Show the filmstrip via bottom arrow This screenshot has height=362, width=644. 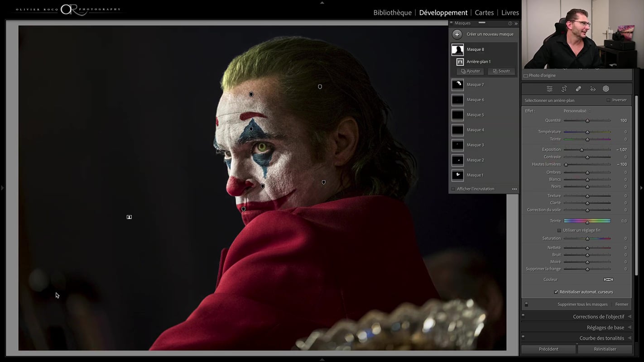[x=322, y=359]
